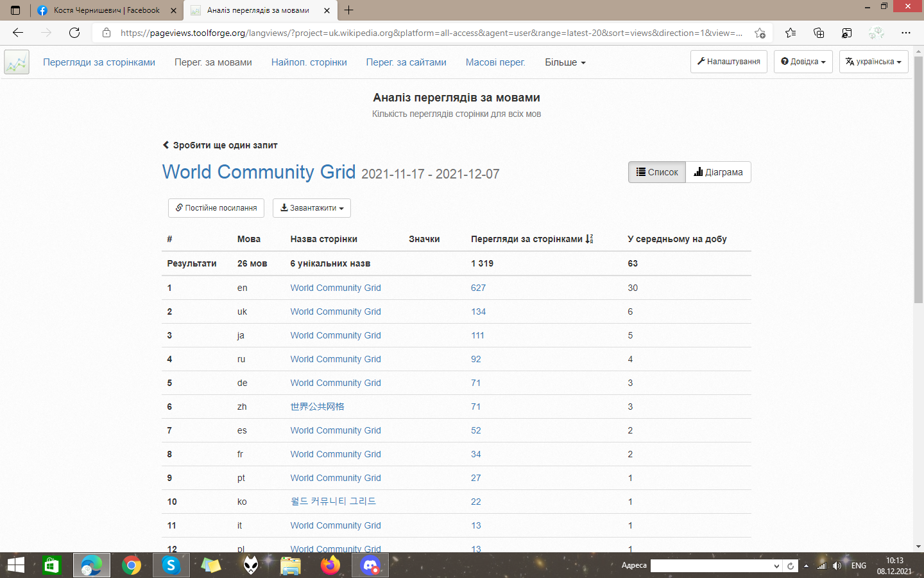
Task: Click the Налаштування settings button
Action: click(728, 62)
